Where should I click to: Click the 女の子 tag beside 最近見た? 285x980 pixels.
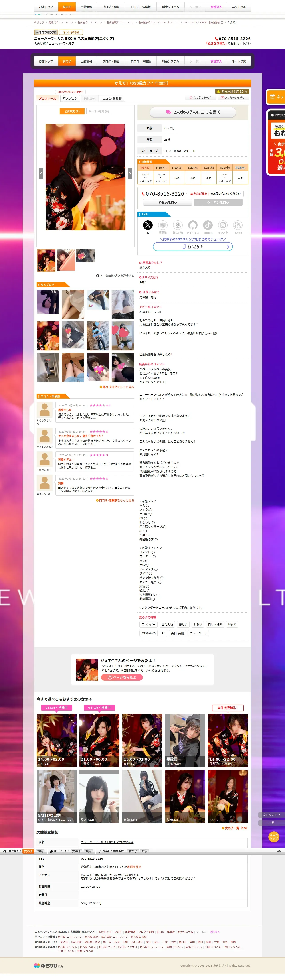[28, 851]
